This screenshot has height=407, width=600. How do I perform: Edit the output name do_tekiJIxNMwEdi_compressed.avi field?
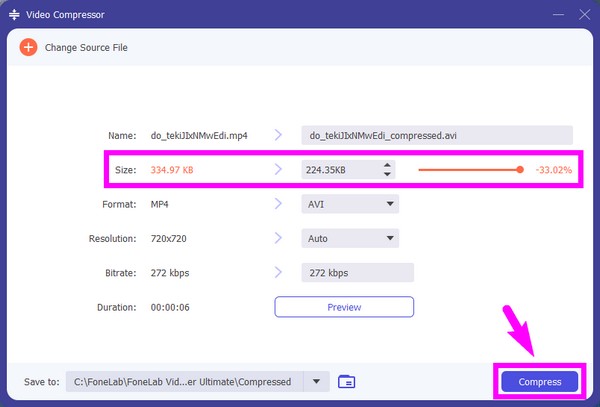pos(437,135)
